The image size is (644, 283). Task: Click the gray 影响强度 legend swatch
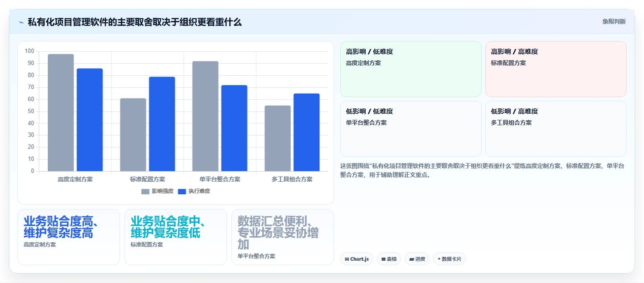point(145,191)
